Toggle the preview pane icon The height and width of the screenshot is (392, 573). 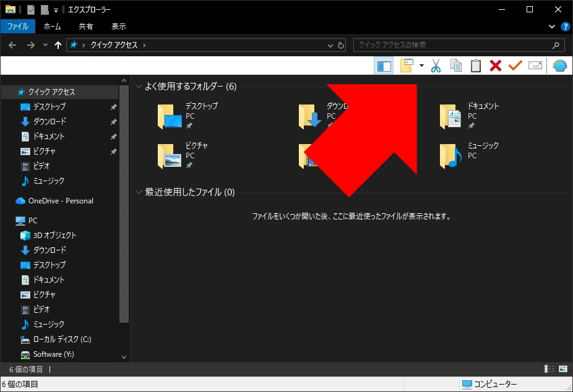(384, 65)
